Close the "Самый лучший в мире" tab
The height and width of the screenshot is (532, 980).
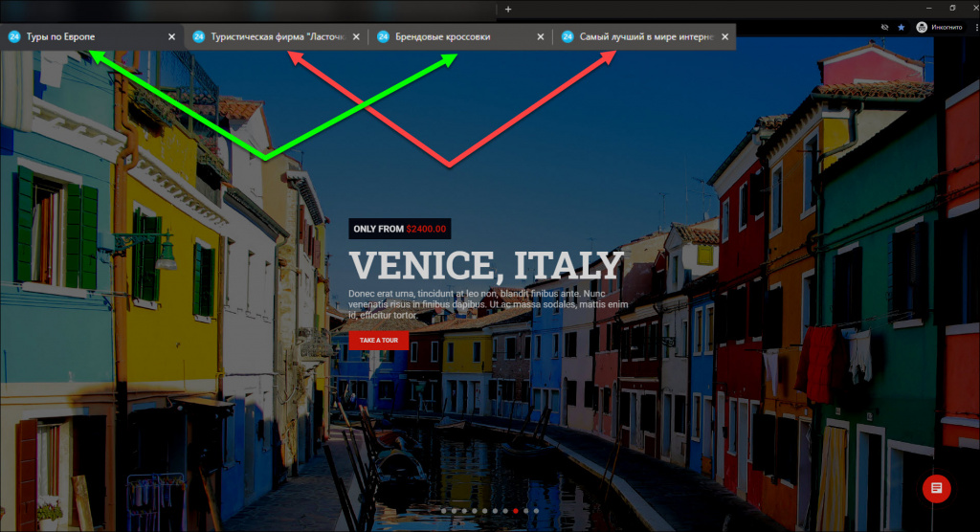[x=725, y=37]
